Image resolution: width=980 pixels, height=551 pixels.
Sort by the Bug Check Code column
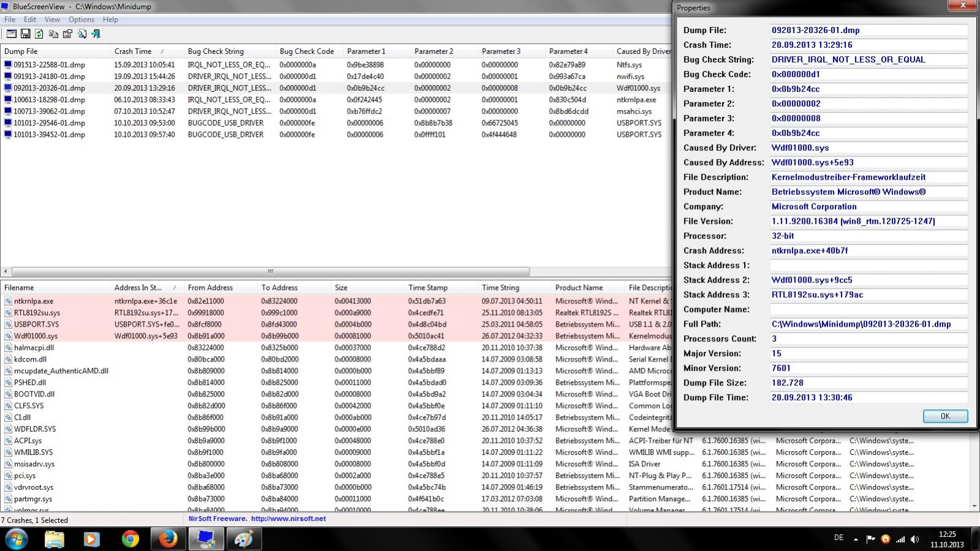(x=310, y=51)
